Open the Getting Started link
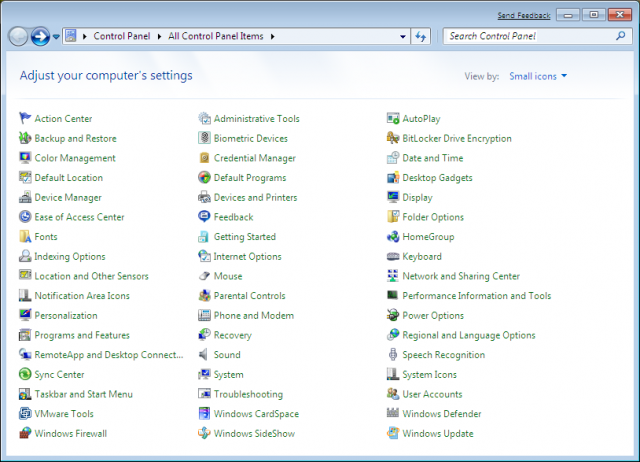 244,237
